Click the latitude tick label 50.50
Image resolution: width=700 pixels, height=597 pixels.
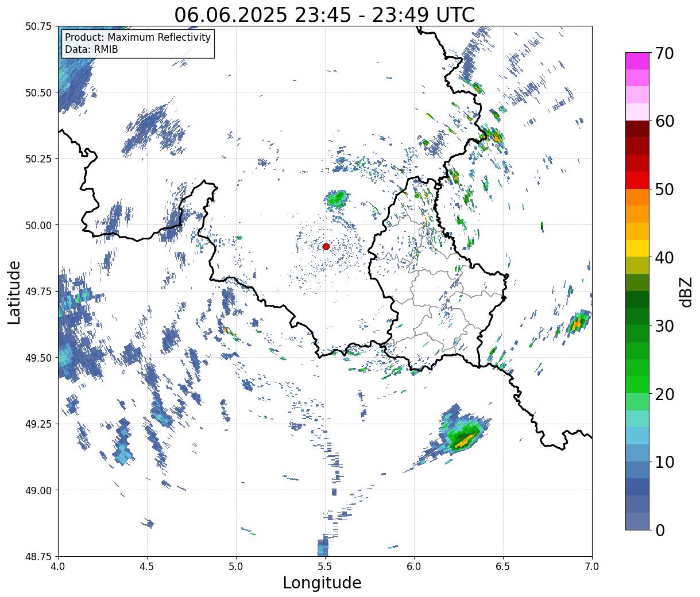38,92
